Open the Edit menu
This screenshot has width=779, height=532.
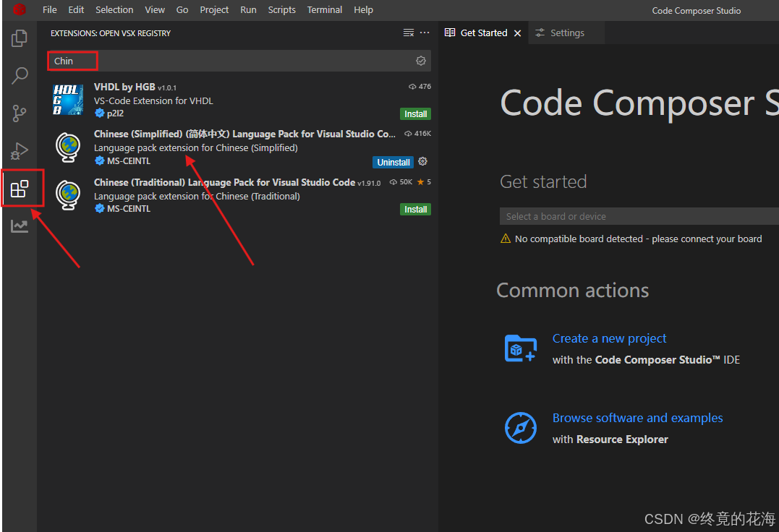click(x=76, y=10)
